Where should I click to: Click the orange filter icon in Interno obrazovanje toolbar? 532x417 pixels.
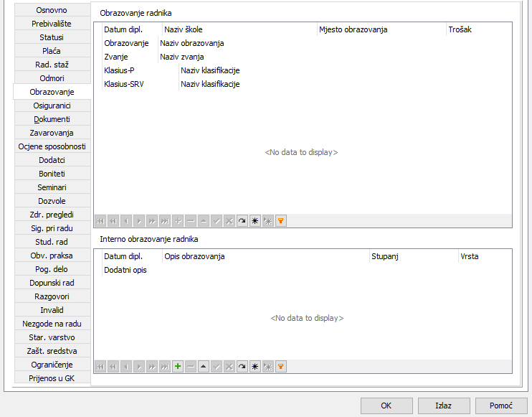(x=281, y=367)
